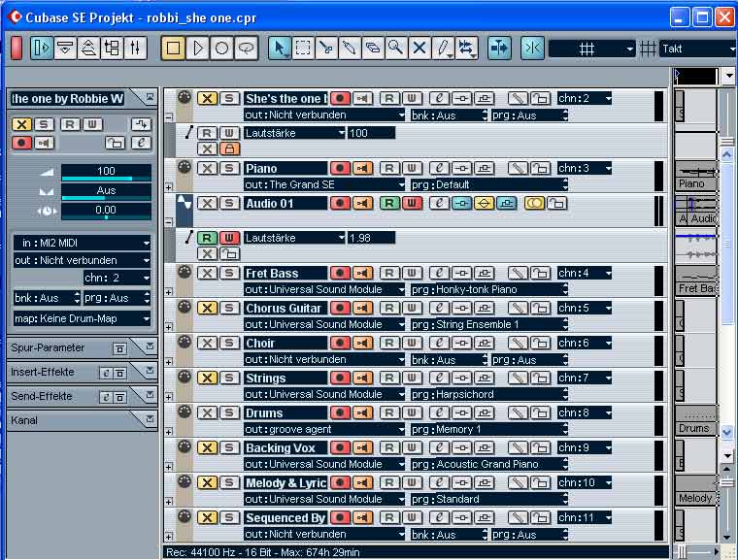Open insert effects of Strings track
Image resolution: width=738 pixels, height=560 pixels.
pos(461,378)
